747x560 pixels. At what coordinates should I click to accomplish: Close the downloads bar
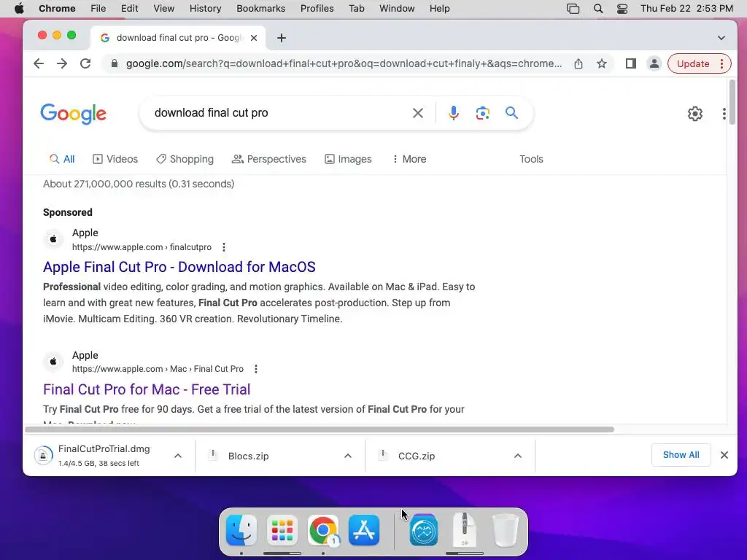coord(724,455)
